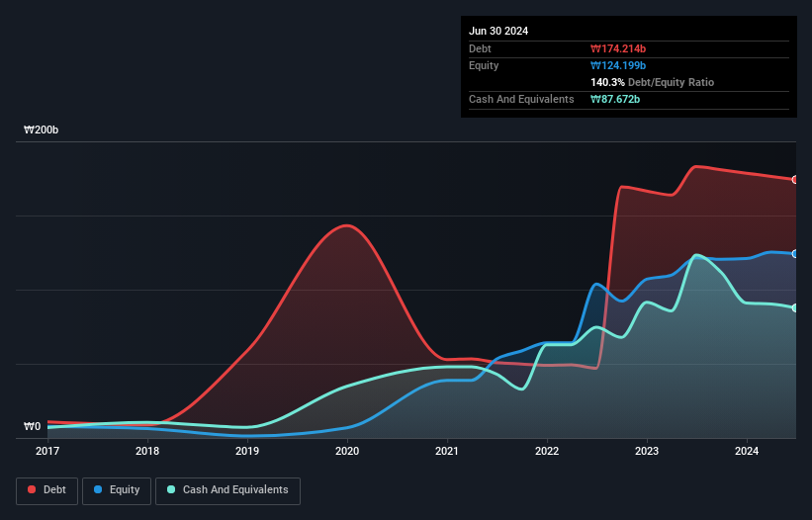Screen dimensions: 812x520
Task: Click the 2021 x-axis label
Action: point(447,451)
